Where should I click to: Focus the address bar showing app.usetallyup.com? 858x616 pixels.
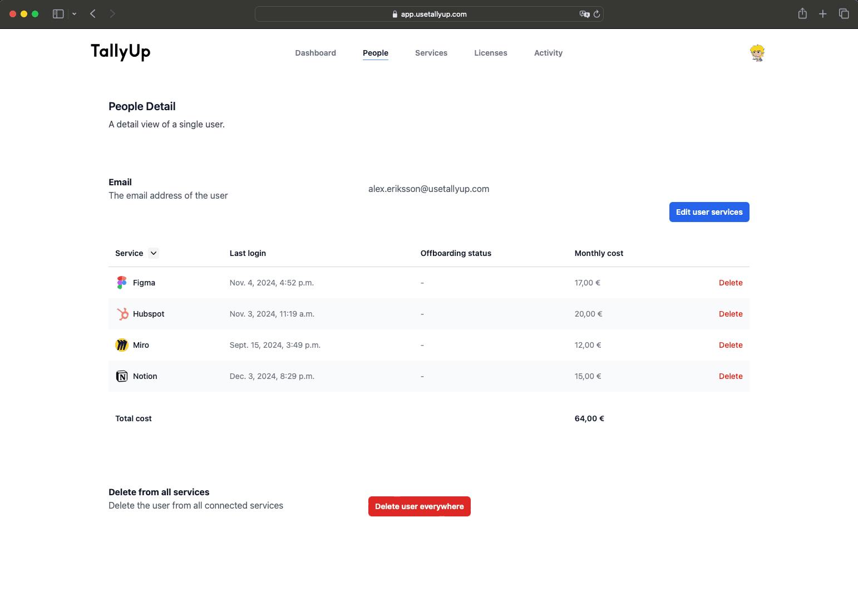(428, 14)
